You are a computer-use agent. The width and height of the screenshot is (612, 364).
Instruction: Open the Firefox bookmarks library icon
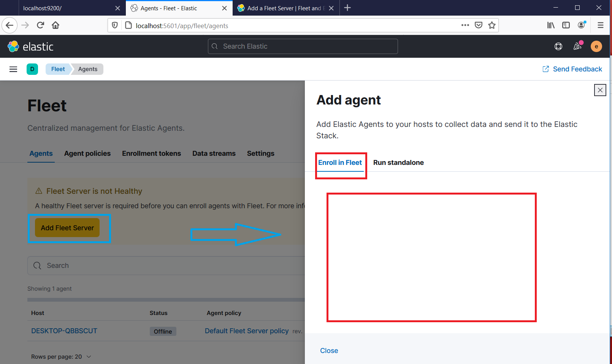550,25
